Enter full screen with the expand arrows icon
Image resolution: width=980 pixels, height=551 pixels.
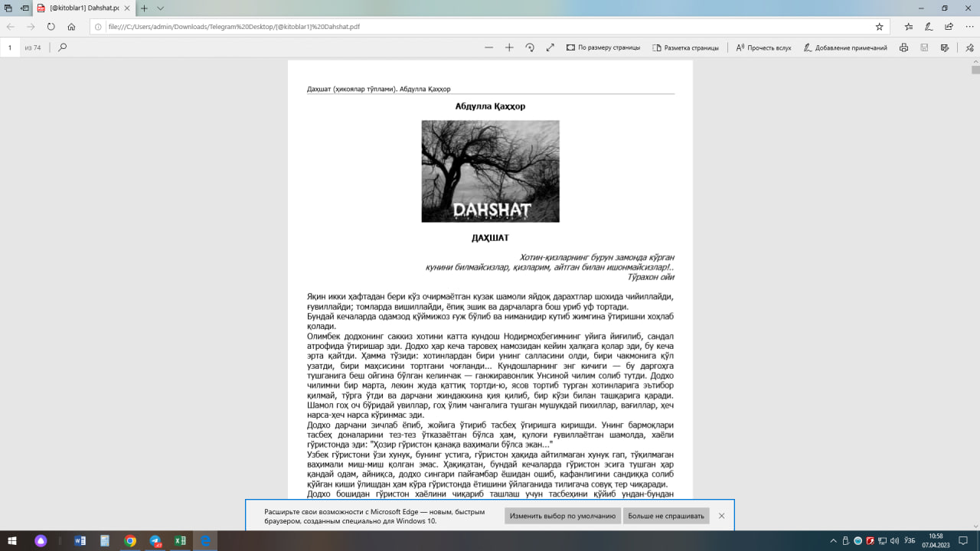(x=550, y=47)
